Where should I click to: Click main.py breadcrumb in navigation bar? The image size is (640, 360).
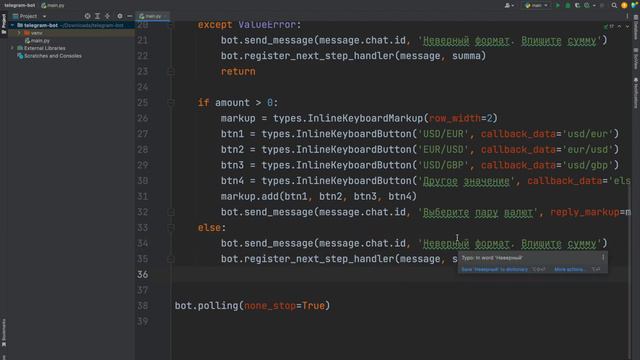click(x=53, y=5)
